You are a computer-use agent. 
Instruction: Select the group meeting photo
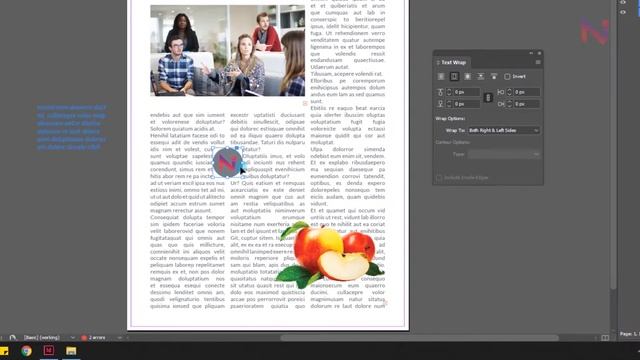(227, 51)
